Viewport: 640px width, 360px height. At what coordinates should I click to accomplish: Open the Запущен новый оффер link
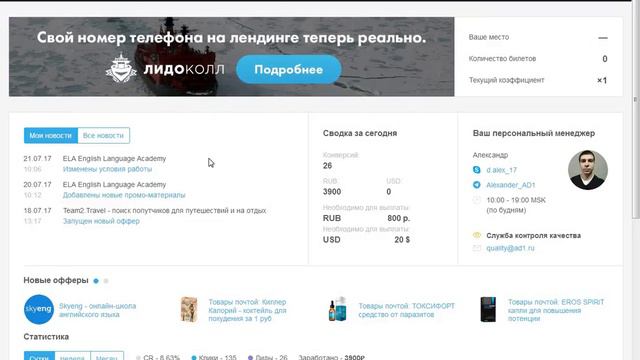(101, 221)
